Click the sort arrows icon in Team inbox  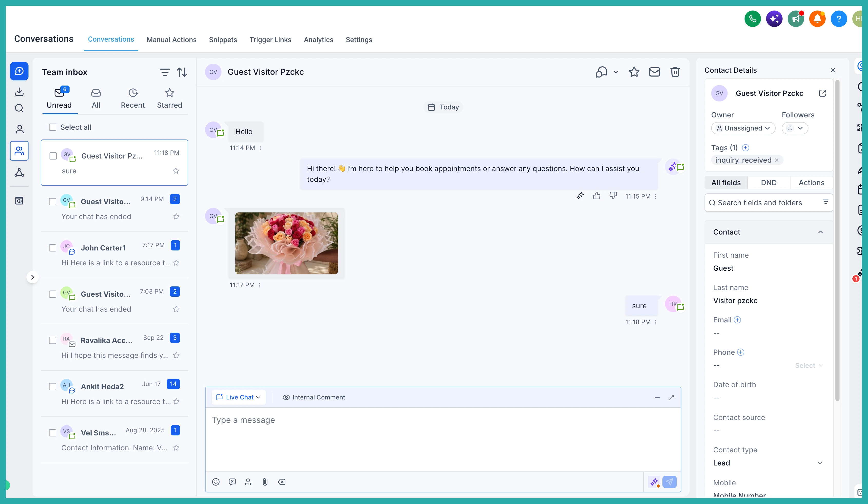(182, 72)
